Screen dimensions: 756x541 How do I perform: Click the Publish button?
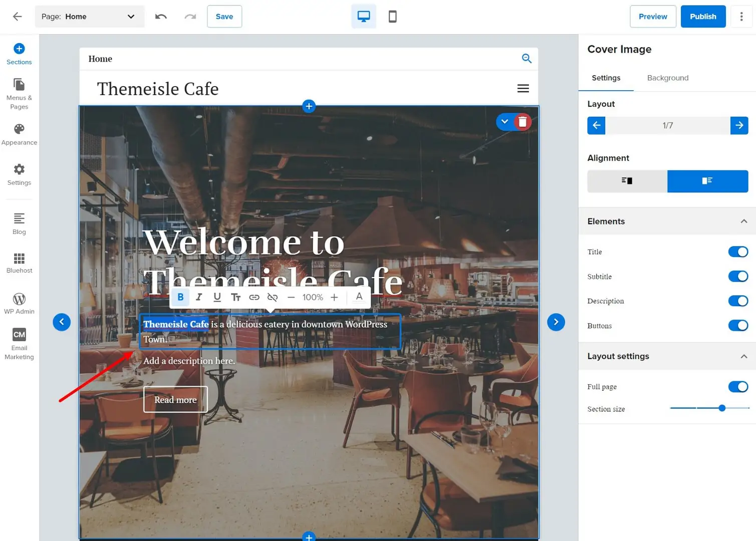tap(702, 17)
